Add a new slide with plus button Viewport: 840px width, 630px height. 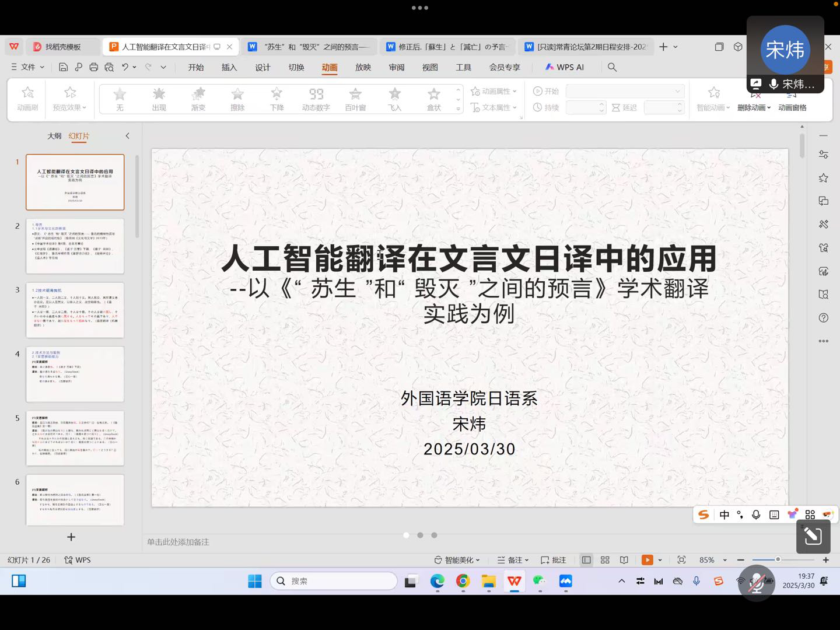coord(71,537)
